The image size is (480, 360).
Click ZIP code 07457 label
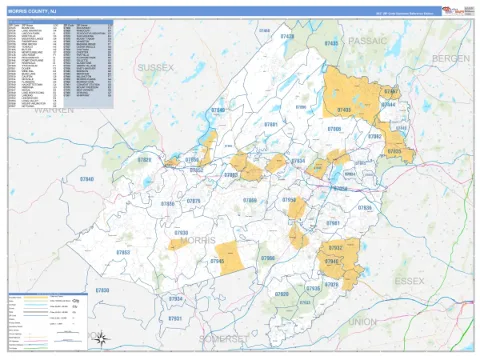click(391, 91)
